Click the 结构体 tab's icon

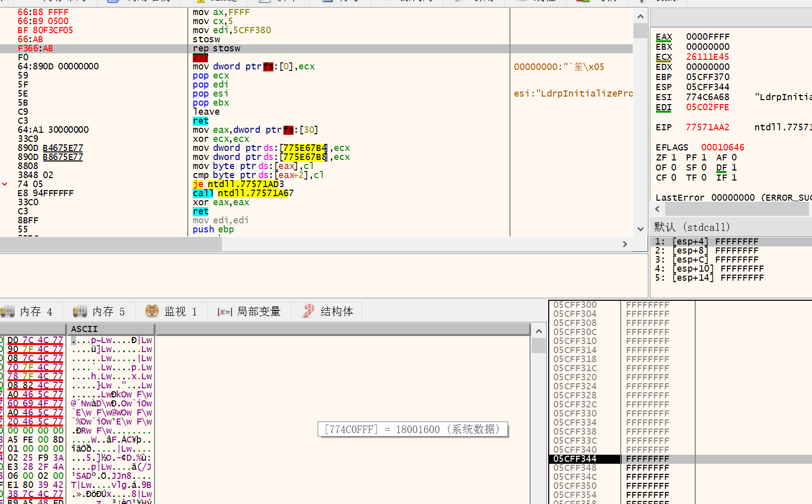coord(309,311)
